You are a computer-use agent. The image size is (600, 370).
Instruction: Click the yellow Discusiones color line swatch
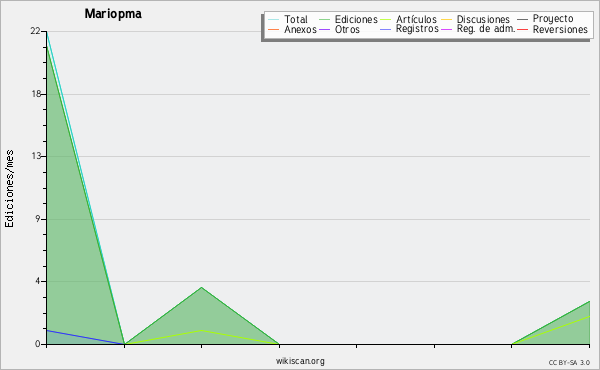tap(447, 19)
